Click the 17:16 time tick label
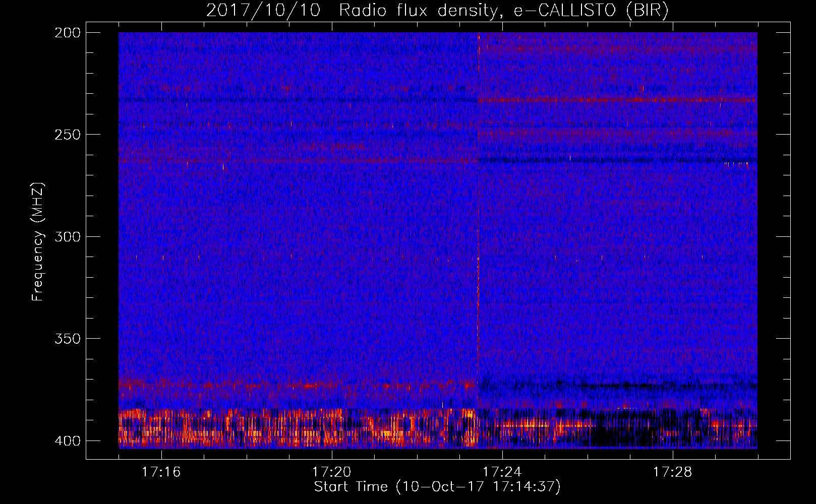 tap(161, 472)
